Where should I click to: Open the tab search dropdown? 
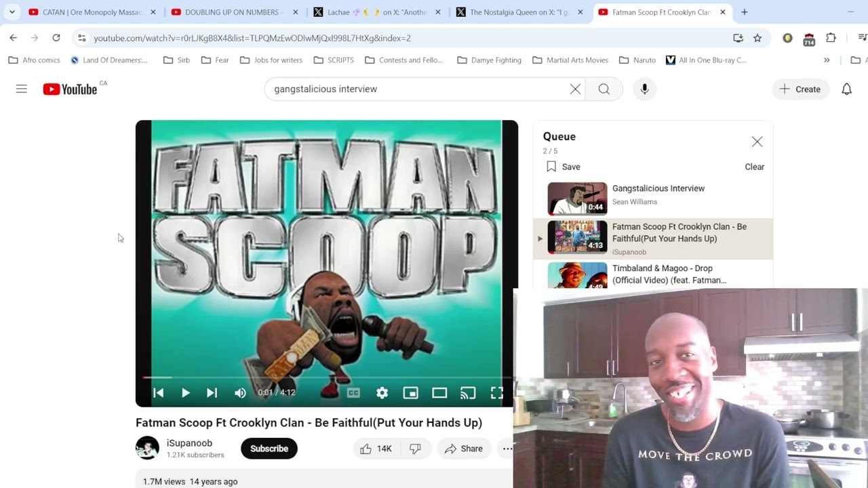(x=12, y=12)
